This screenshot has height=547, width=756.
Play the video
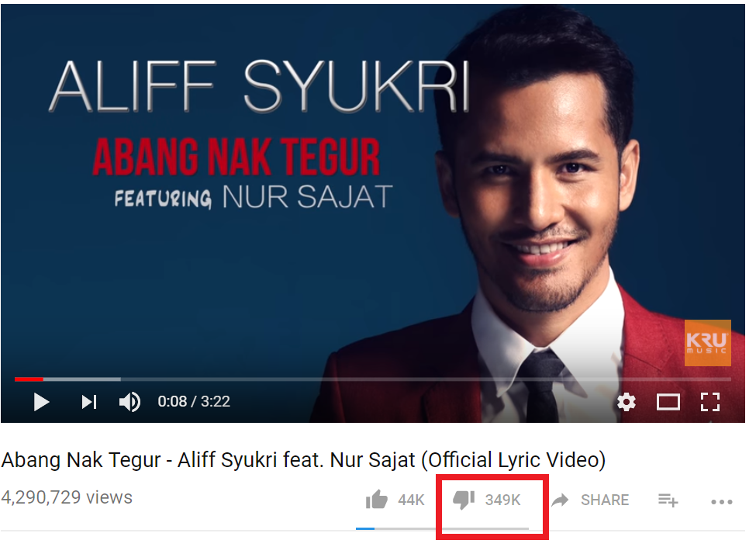41,402
